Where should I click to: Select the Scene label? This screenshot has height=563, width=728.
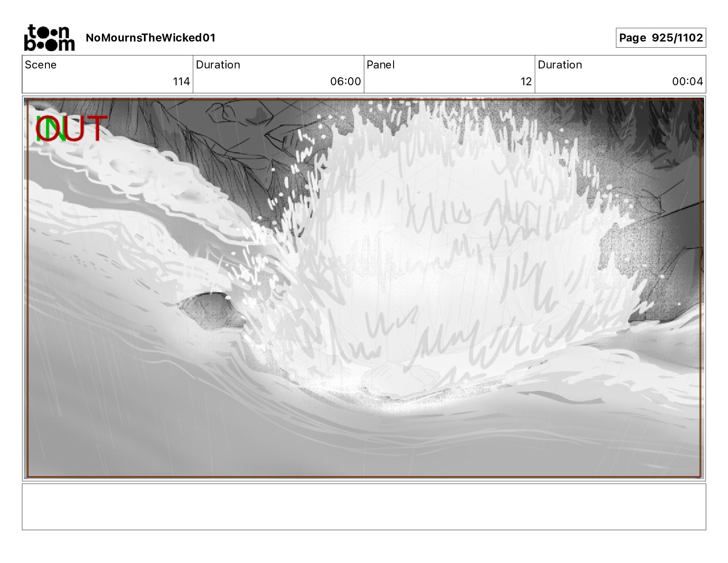41,65
